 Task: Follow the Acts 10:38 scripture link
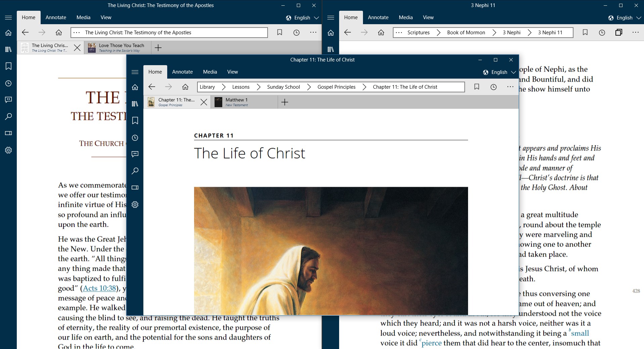pos(99,288)
